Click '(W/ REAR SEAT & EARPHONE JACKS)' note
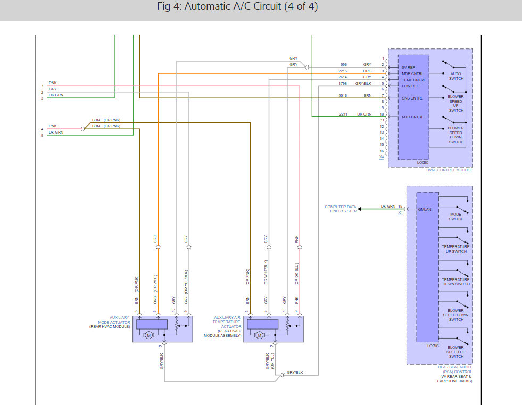The height and width of the screenshot is (420, 522). pos(455,379)
